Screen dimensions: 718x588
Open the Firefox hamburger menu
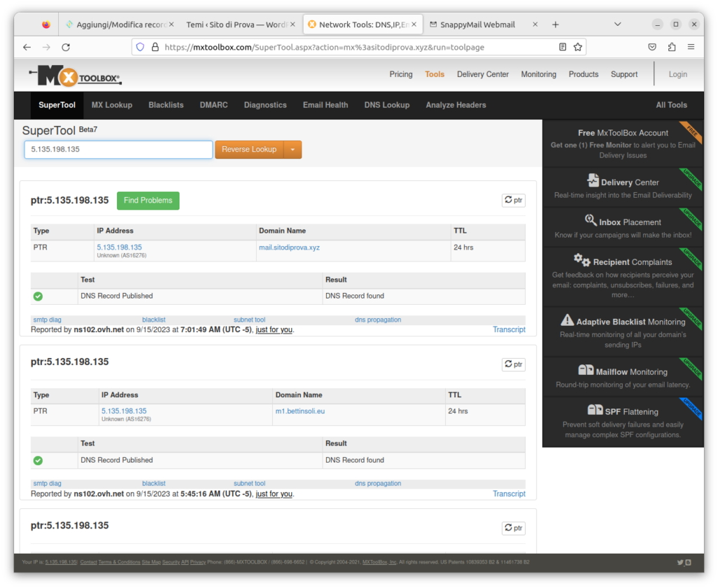coord(691,47)
